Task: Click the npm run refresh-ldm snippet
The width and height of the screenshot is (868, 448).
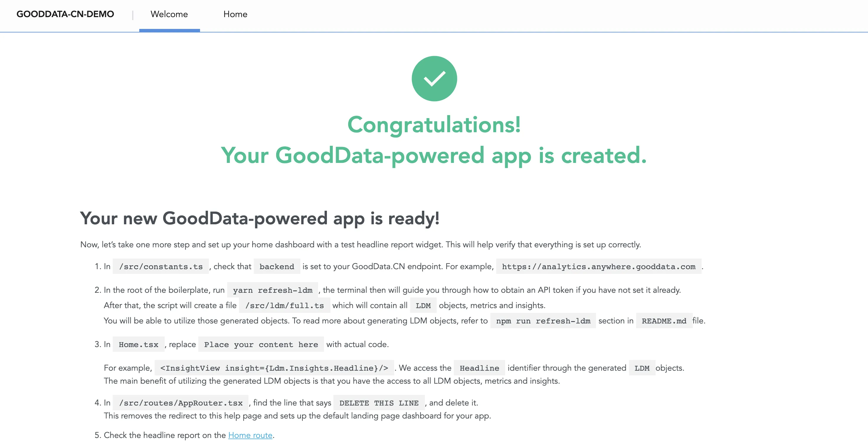Action: 543,321
